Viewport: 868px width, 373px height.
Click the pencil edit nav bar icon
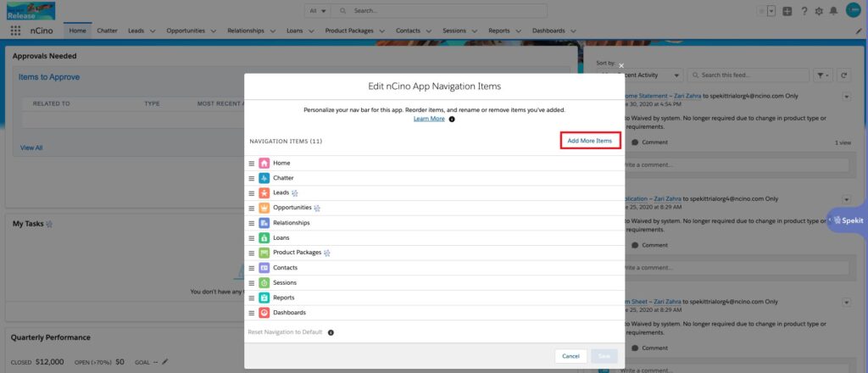[x=859, y=31]
